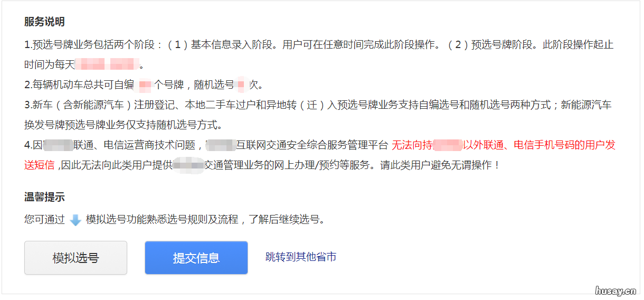Click the 模拟选号 button

[75, 258]
